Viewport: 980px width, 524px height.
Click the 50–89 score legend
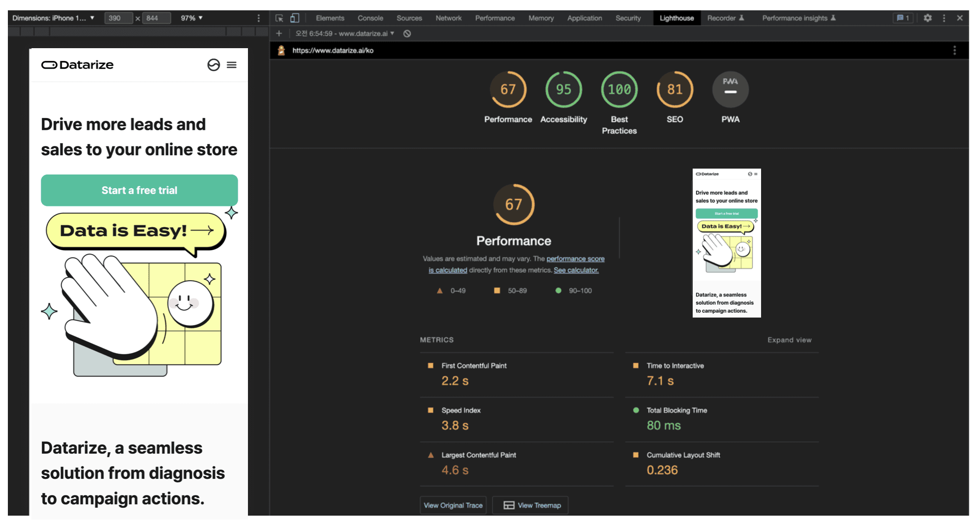point(511,291)
